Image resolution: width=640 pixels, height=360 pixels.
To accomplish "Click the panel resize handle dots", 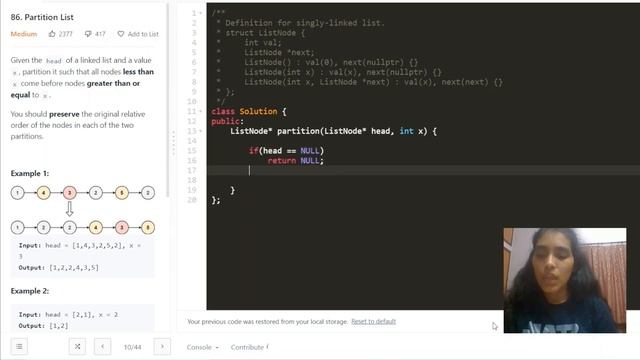I will click(x=173, y=143).
